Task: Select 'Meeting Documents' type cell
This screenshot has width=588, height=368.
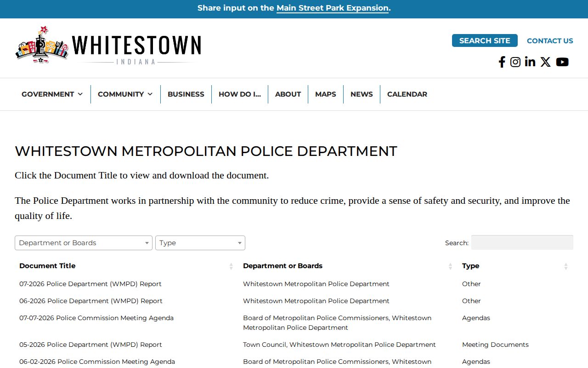Action: tap(495, 345)
